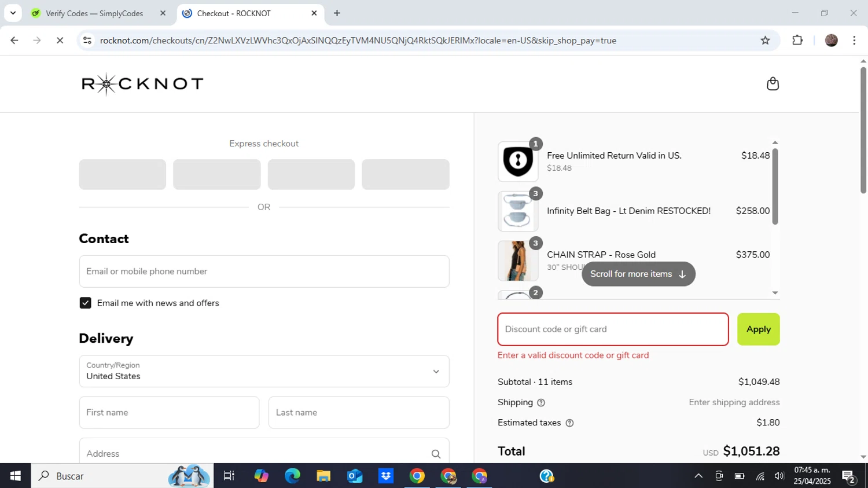
Task: Click the Enter a valid discount code error text
Action: 573,355
